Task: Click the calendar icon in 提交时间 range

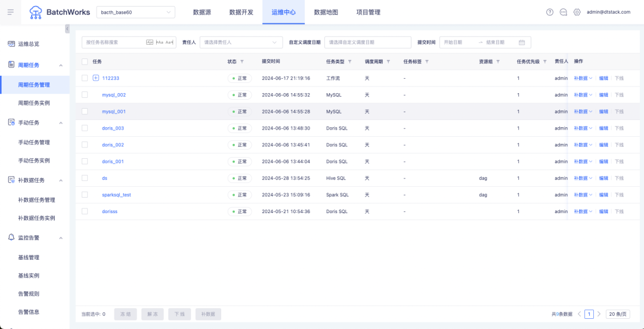Action: pyautogui.click(x=522, y=42)
